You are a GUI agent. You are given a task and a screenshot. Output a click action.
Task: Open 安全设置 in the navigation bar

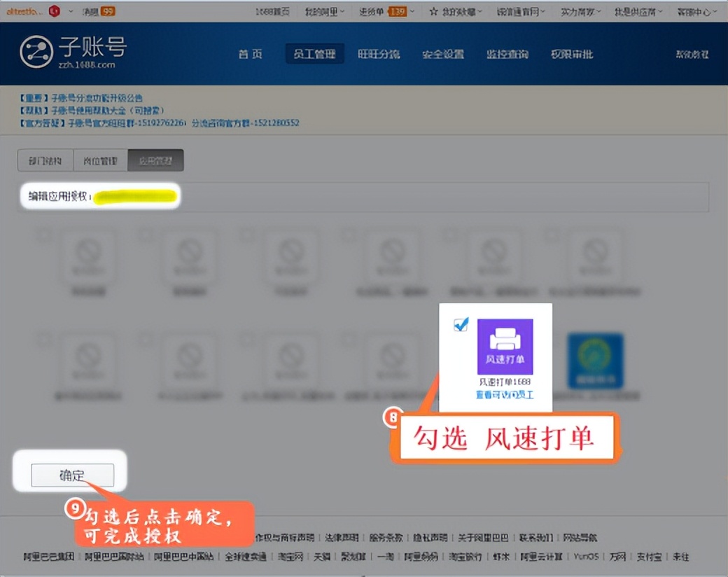tap(442, 53)
